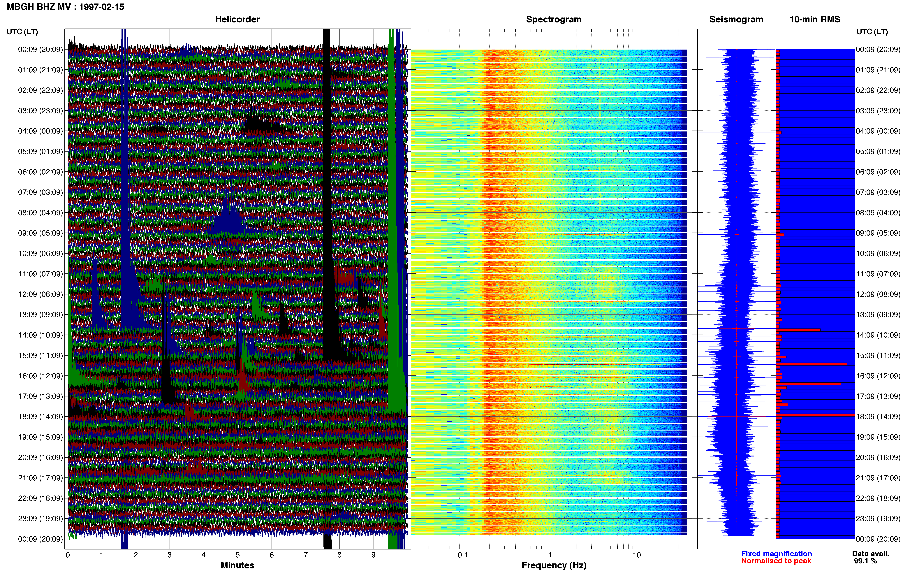
Task: Click the 'Normalised to peak' legend text
Action: coord(776,561)
